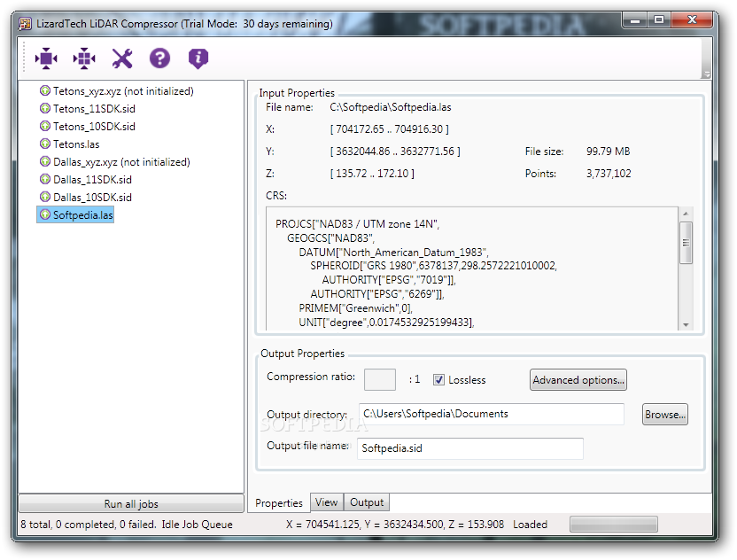Click the Y range 3632044.86 .. 3632771.56
This screenshot has width=737, height=560.
coord(395,151)
